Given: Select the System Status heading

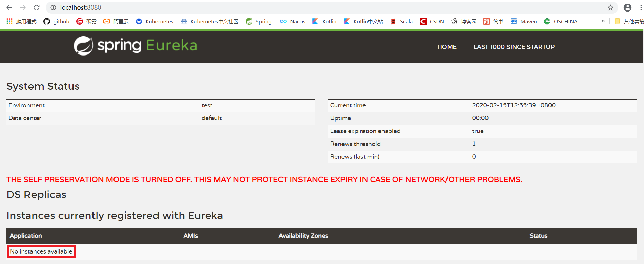Looking at the screenshot, I should click(x=43, y=86).
